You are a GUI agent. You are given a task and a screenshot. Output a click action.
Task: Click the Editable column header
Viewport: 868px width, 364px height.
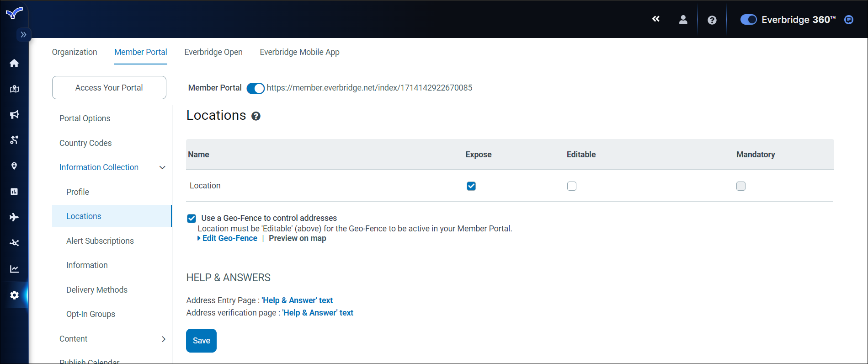pos(581,155)
